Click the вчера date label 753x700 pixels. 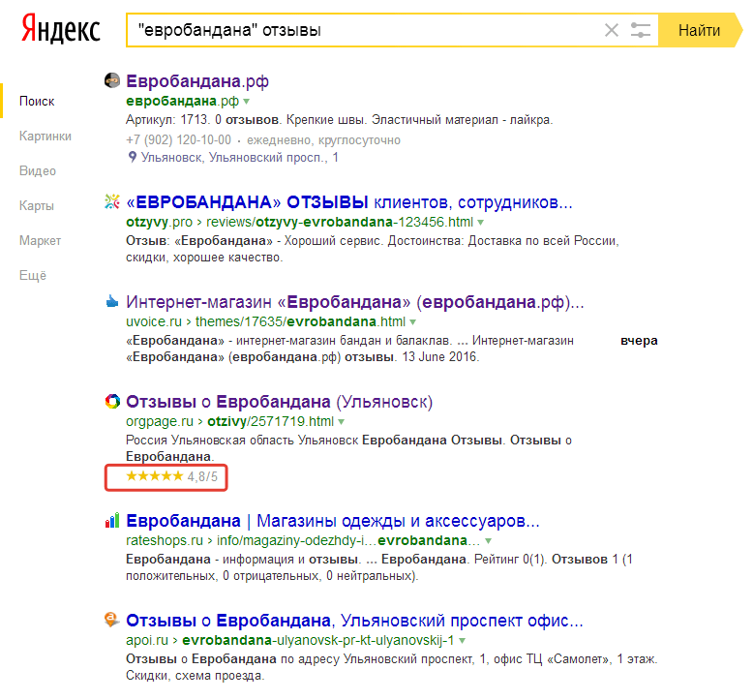point(639,341)
